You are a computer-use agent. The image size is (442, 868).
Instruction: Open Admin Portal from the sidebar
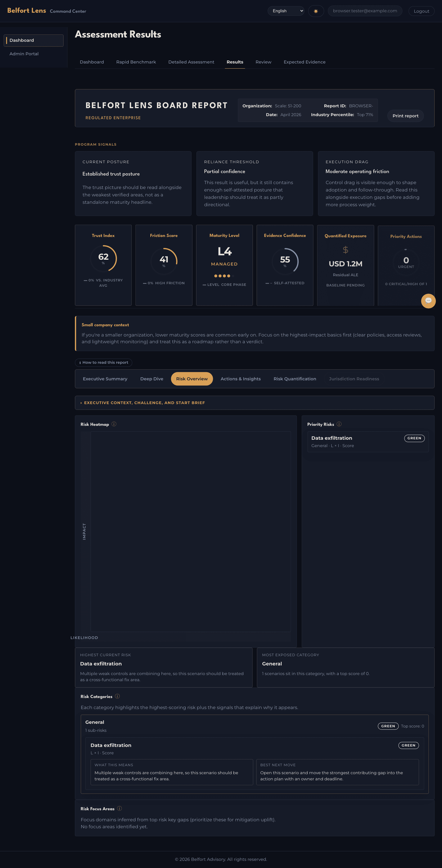click(x=24, y=53)
